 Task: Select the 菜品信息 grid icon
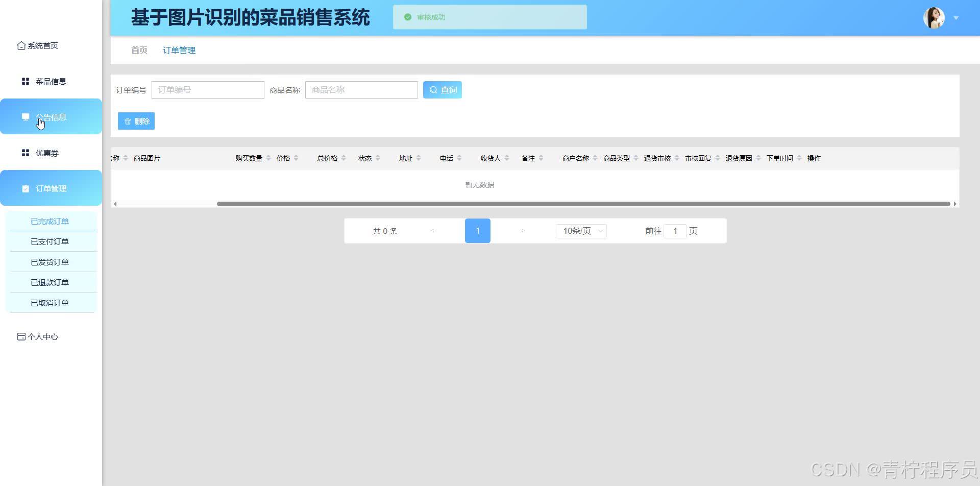(25, 81)
